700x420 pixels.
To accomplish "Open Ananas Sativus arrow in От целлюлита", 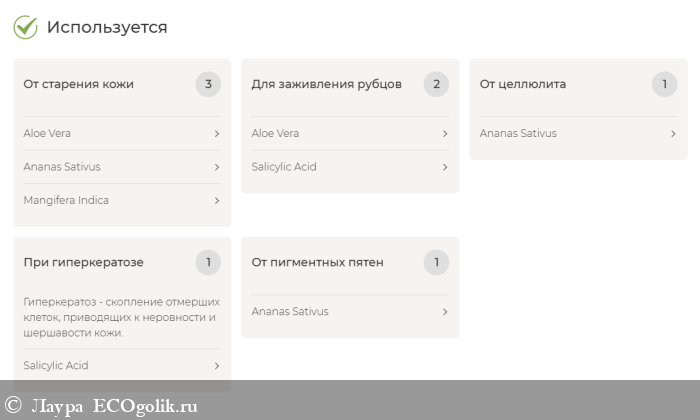I will point(672,133).
